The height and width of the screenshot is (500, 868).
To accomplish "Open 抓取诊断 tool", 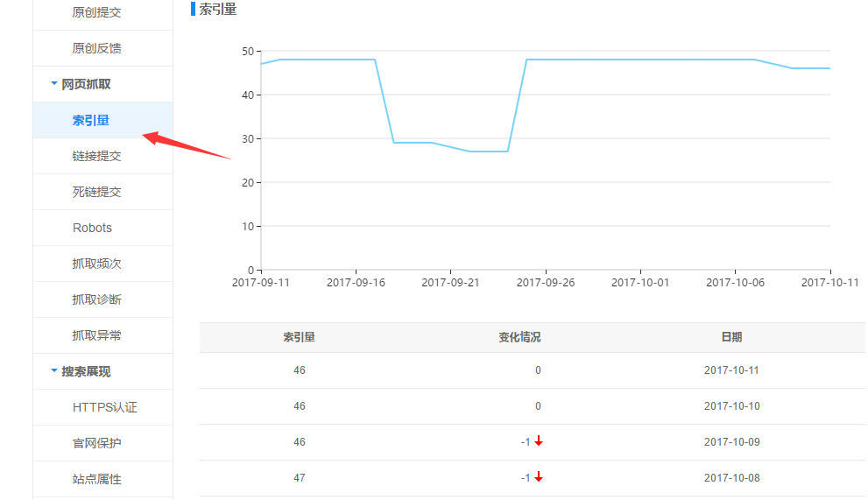I will coord(96,299).
